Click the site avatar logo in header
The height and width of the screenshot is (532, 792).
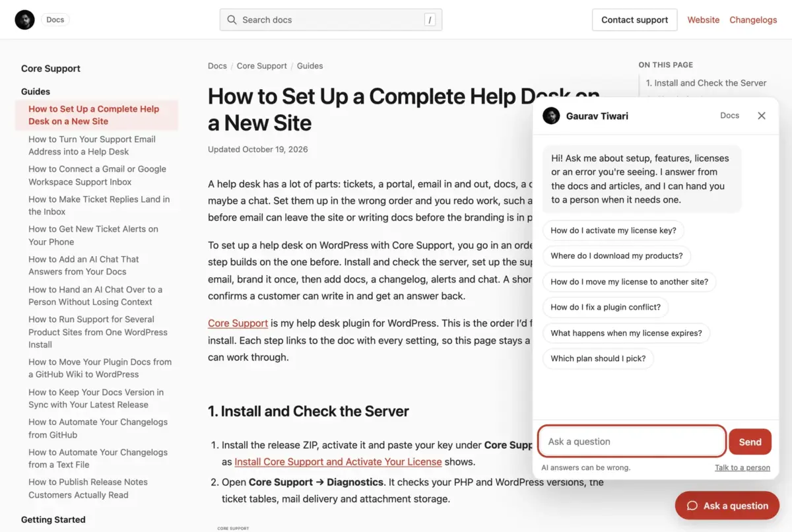24,20
